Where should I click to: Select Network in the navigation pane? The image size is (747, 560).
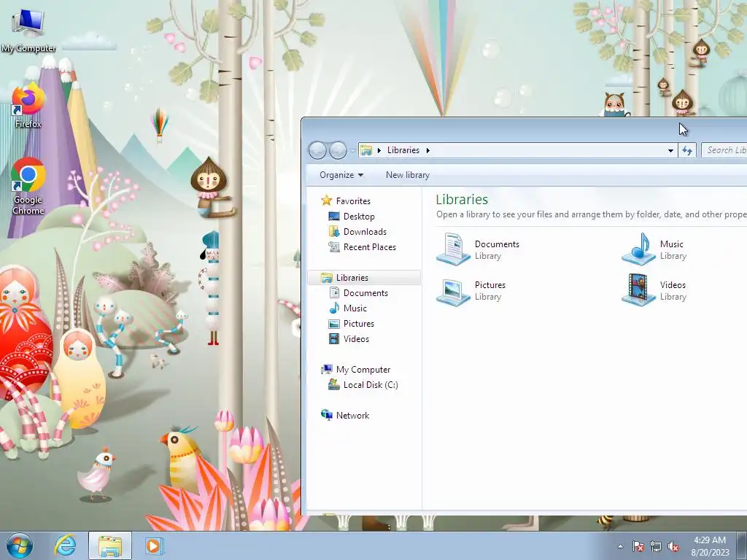352,415
